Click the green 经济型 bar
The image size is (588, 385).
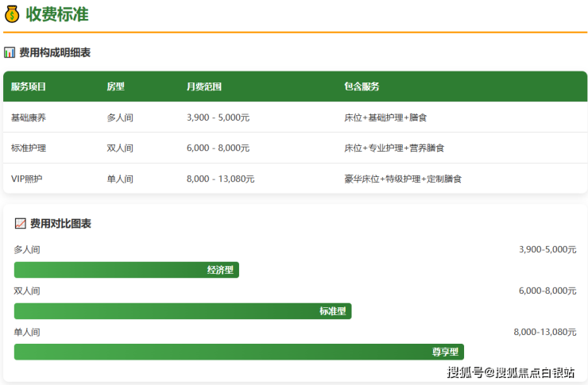(126, 270)
